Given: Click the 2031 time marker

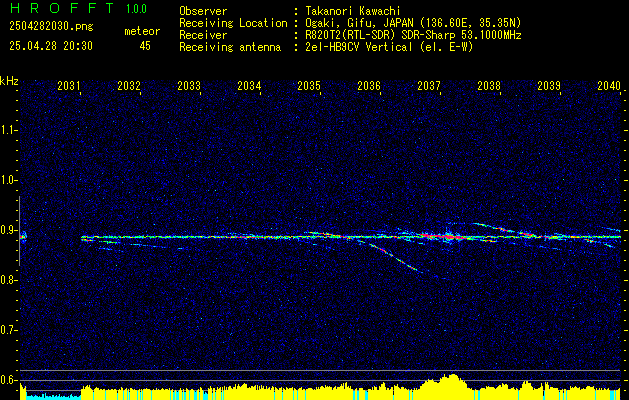Looking at the screenshot, I should 69,85.
